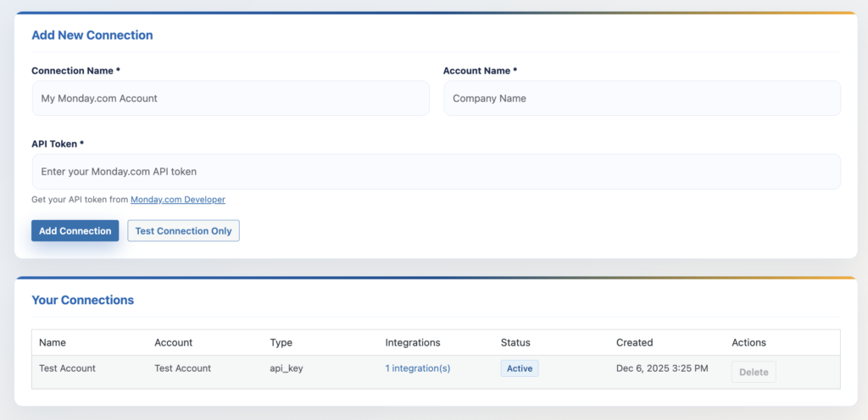Click the Dec 6, 2025 created date
The height and width of the screenshot is (420, 868).
(x=662, y=368)
